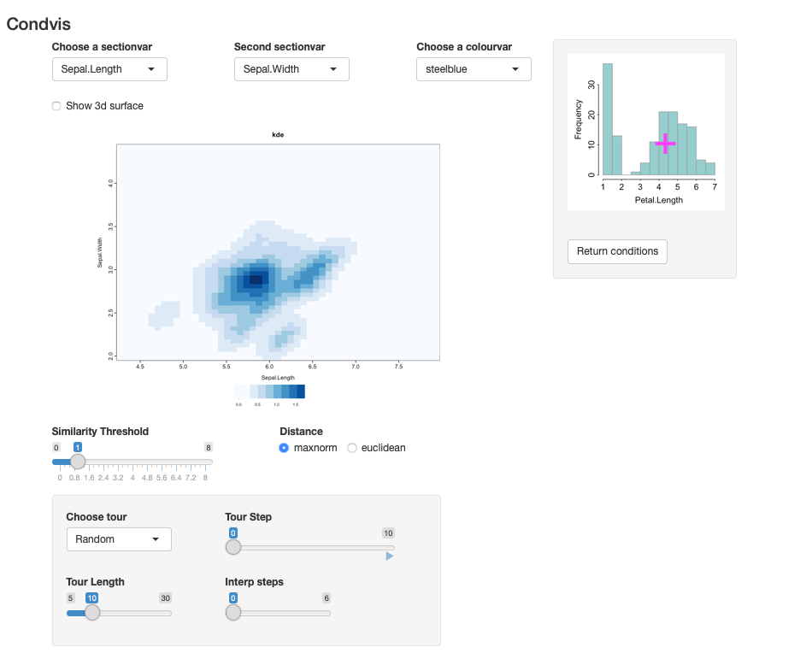The height and width of the screenshot is (653, 812).
Task: Click the Return conditions button
Action: (617, 251)
